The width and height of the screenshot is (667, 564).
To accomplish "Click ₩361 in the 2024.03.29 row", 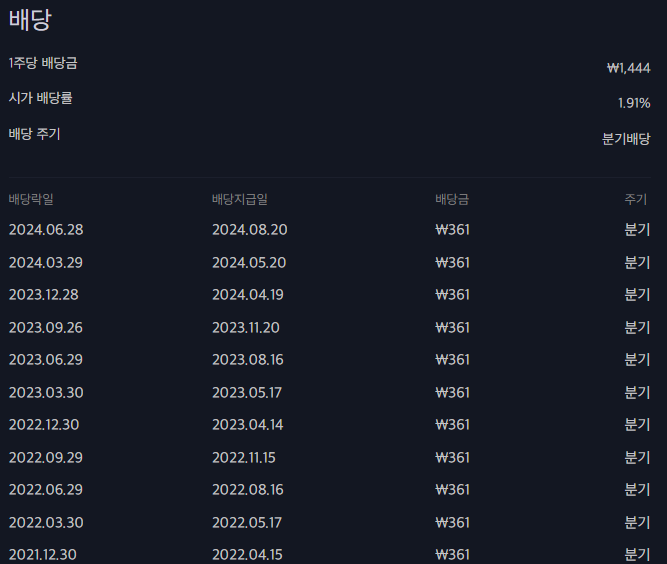I will pyautogui.click(x=453, y=262).
